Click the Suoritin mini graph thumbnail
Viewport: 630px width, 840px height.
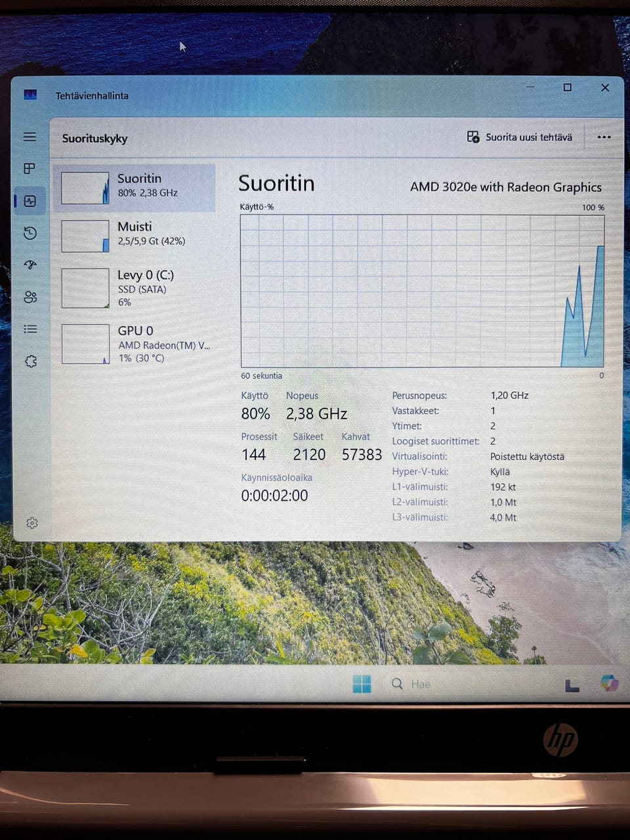pyautogui.click(x=85, y=188)
